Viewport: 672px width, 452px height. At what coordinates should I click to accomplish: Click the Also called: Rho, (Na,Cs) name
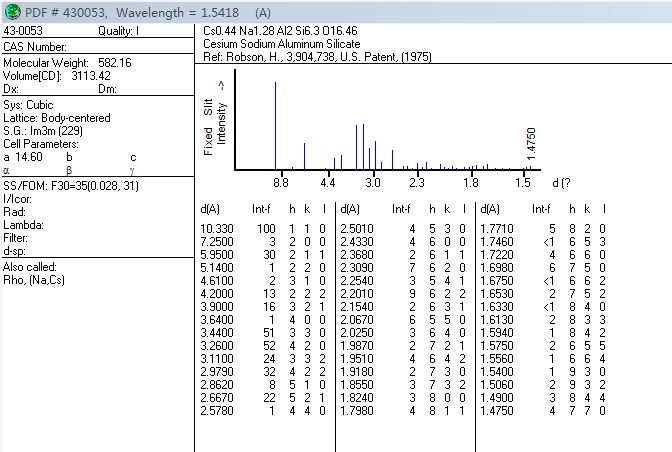[34, 280]
